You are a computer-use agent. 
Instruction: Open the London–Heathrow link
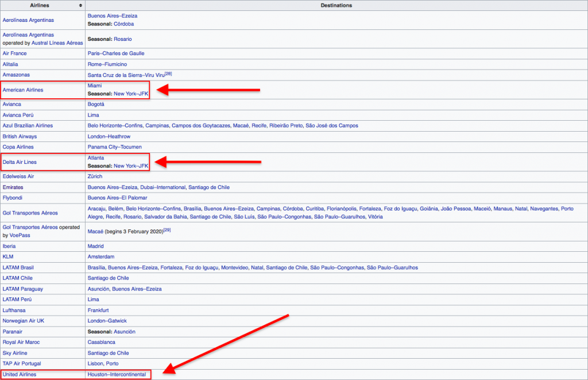click(x=109, y=136)
